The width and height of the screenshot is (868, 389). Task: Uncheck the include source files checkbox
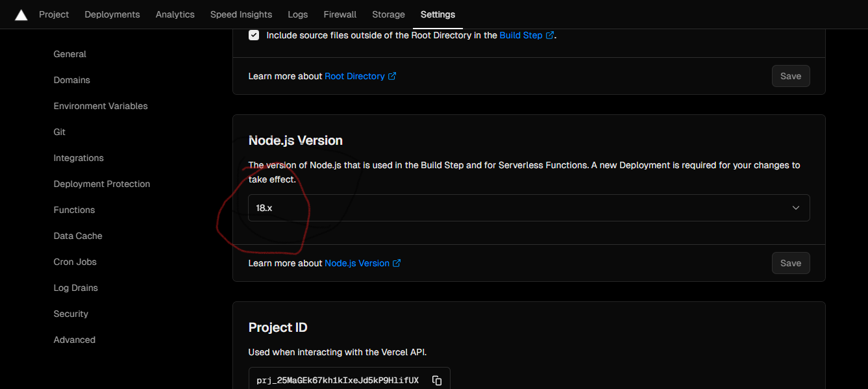tap(254, 35)
